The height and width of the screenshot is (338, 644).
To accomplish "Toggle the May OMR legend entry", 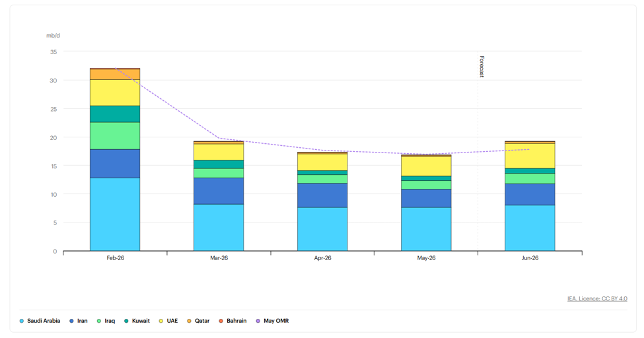I will click(x=272, y=321).
